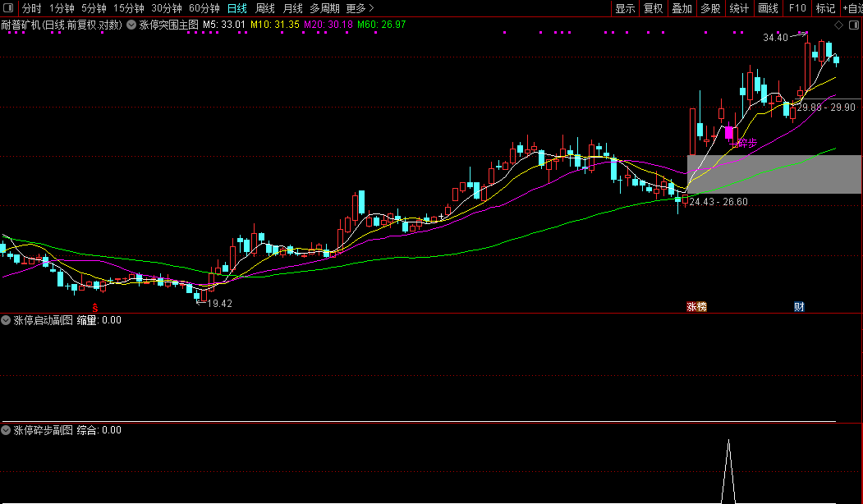Viewport: 863px width, 504px height.
Task: Click the M10: 31.35 moving average label
Action: pyautogui.click(x=275, y=25)
